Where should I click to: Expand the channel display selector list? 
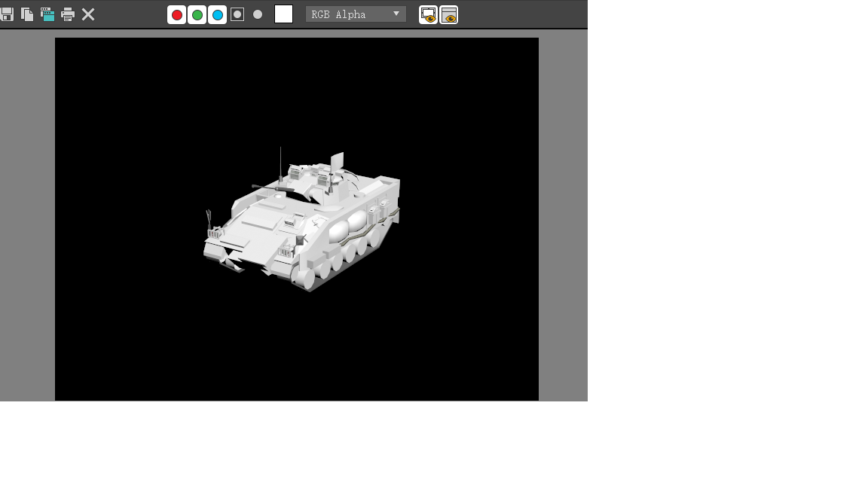(355, 14)
